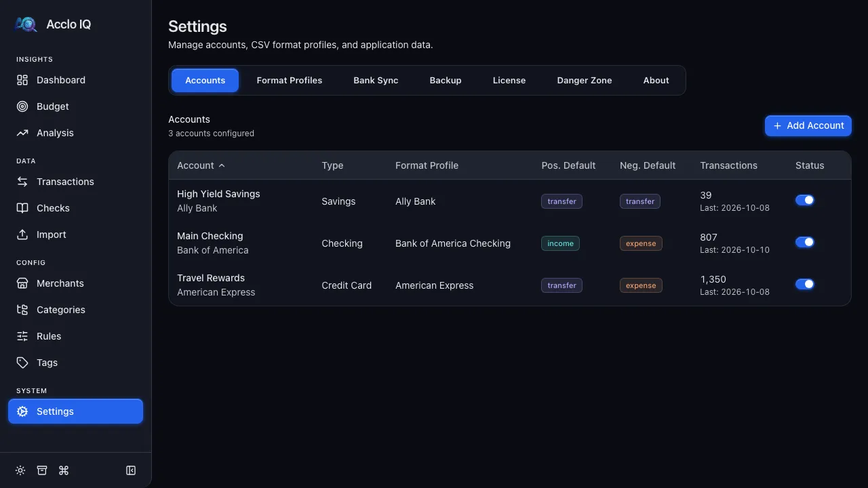Click the Rules sliders icon
The image size is (868, 488).
22,336
